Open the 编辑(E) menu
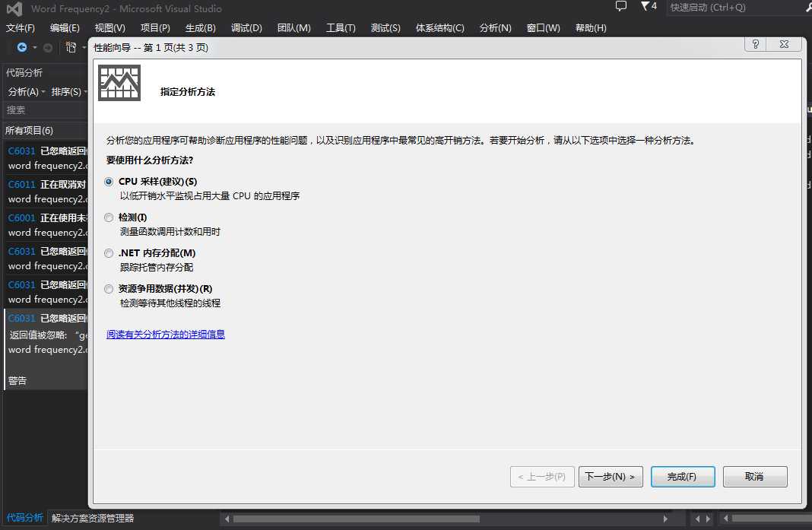 [65, 28]
